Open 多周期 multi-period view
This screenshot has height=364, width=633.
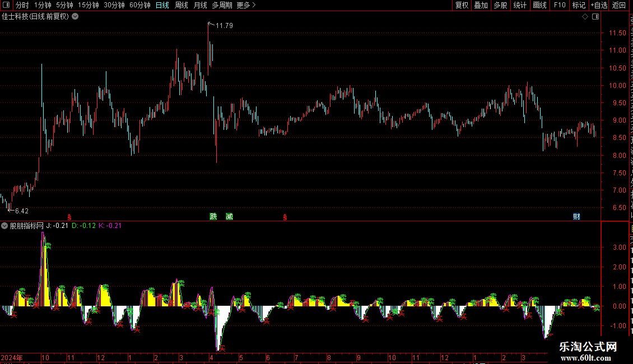222,5
